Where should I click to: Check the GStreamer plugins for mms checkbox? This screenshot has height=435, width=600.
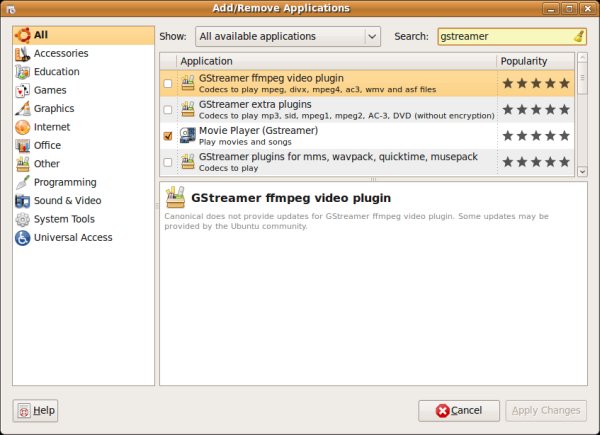pyautogui.click(x=168, y=162)
